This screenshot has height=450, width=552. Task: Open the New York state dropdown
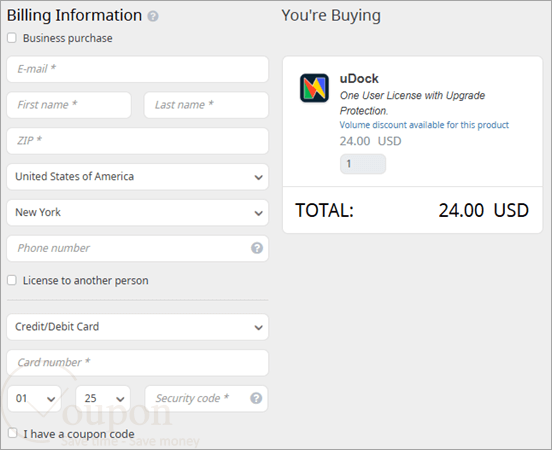click(138, 213)
